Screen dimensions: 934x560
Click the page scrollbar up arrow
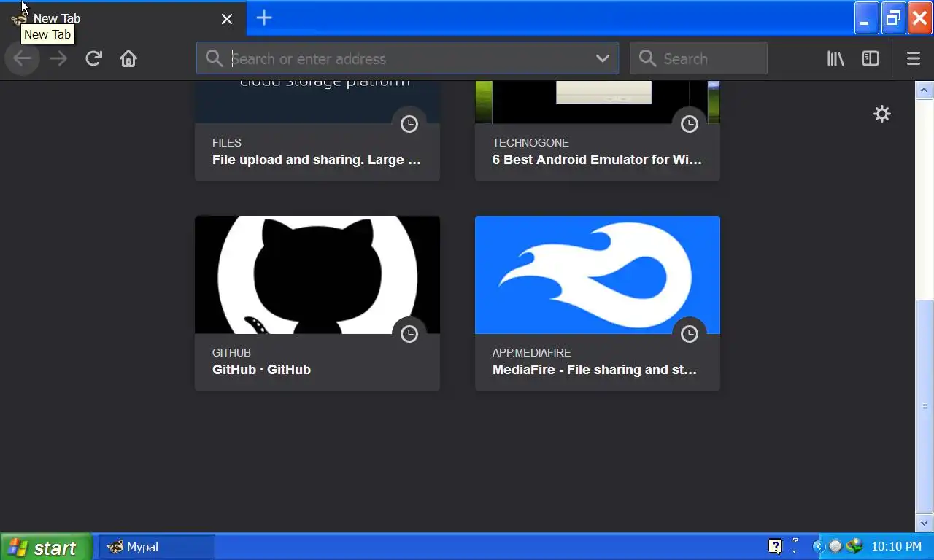tap(925, 90)
